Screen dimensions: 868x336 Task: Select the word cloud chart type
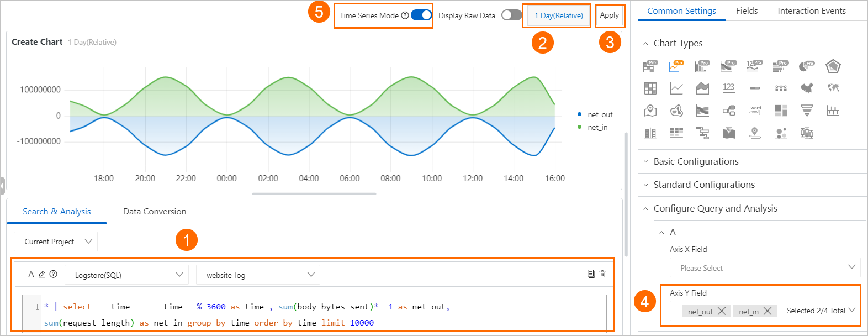[x=754, y=111]
